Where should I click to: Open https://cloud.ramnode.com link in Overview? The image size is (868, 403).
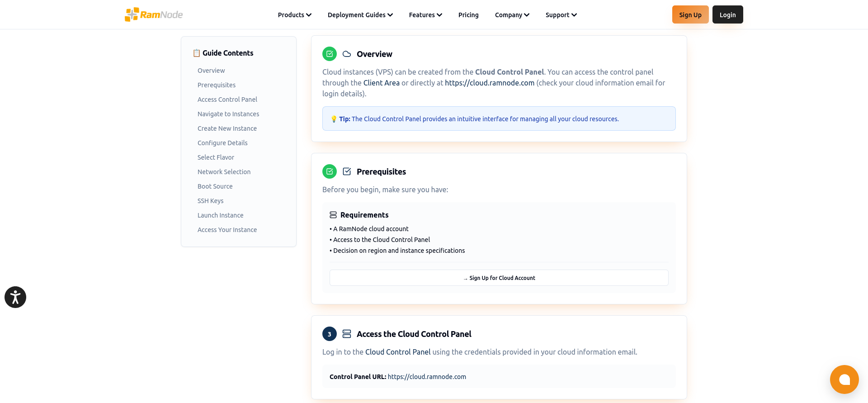(490, 83)
